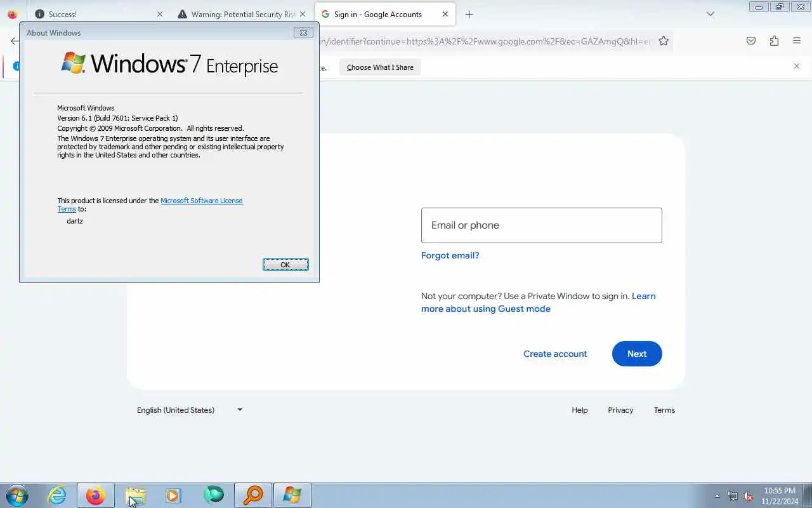Dismiss the data sharing notification bar
Viewport: 812px width, 508px height.
(797, 66)
